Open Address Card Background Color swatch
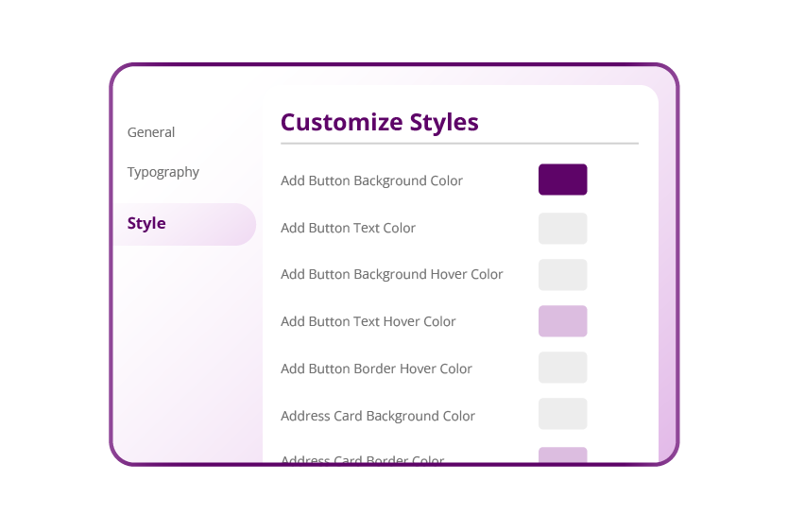Image resolution: width=788 pixels, height=532 pixels. coord(562,414)
